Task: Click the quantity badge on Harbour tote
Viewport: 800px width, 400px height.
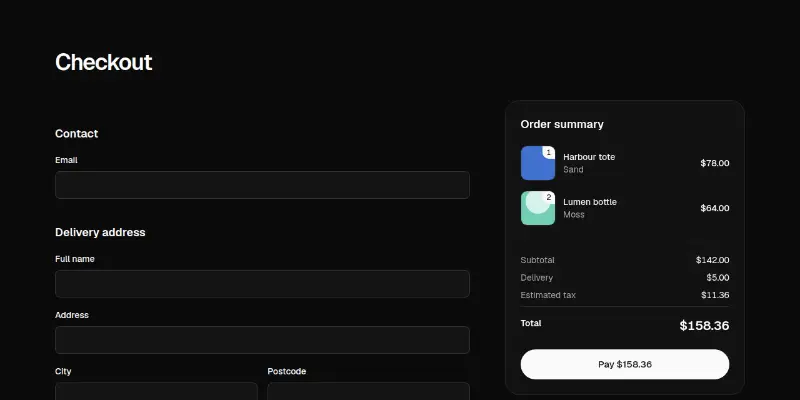Action: click(x=548, y=152)
